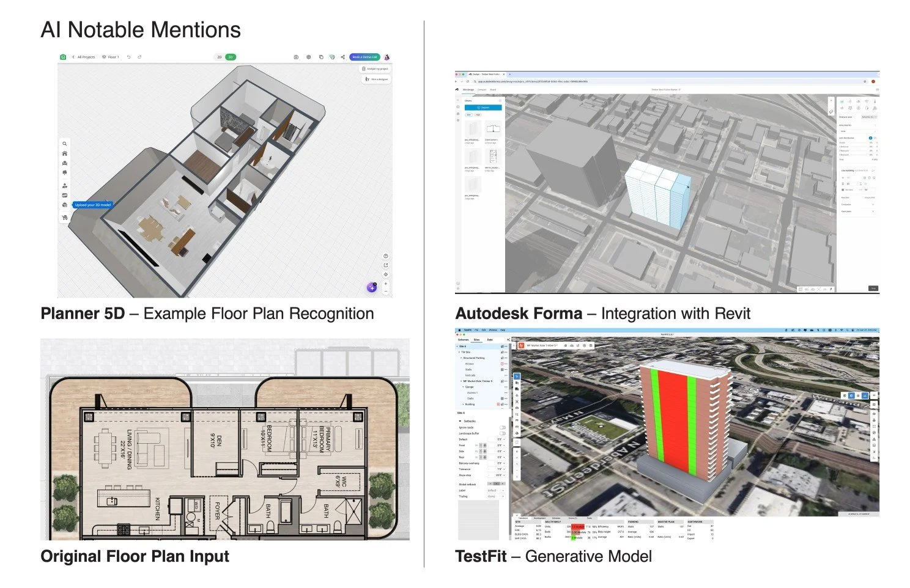Go back to All Projects in Planner 5D
Image resolution: width=910 pixels, height=588 pixels.
pos(84,57)
